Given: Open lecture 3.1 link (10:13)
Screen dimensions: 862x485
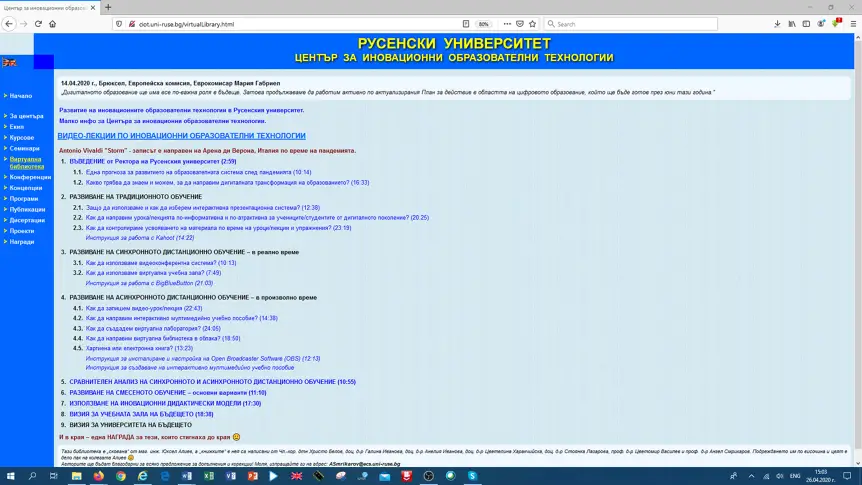Looking at the screenshot, I should (x=161, y=263).
